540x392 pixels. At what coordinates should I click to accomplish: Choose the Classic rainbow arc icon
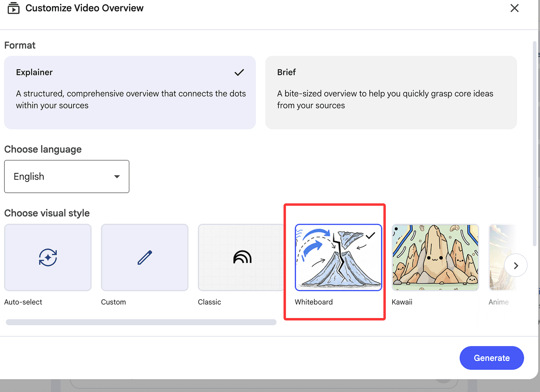242,257
